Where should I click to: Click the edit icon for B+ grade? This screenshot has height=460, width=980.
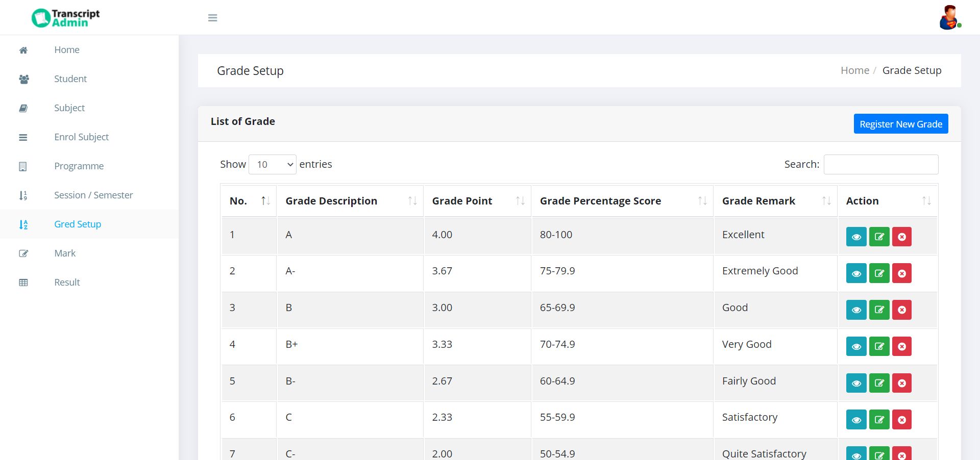pos(879,347)
